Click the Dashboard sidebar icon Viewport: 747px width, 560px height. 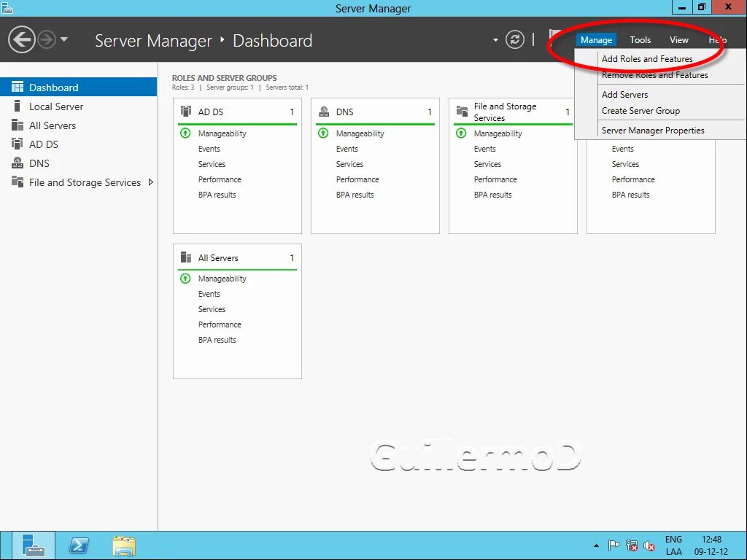pyautogui.click(x=18, y=87)
